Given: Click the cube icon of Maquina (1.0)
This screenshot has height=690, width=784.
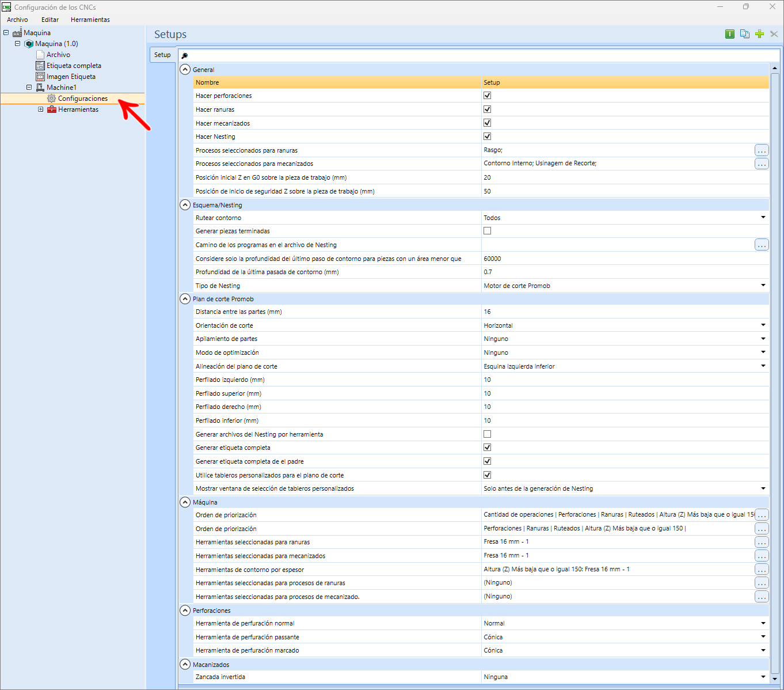Looking at the screenshot, I should coord(29,44).
